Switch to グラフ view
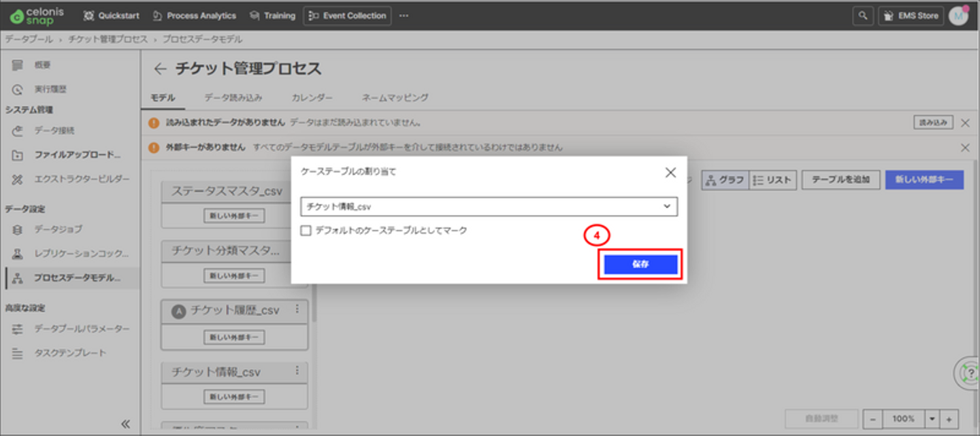980x436 pixels. [725, 180]
